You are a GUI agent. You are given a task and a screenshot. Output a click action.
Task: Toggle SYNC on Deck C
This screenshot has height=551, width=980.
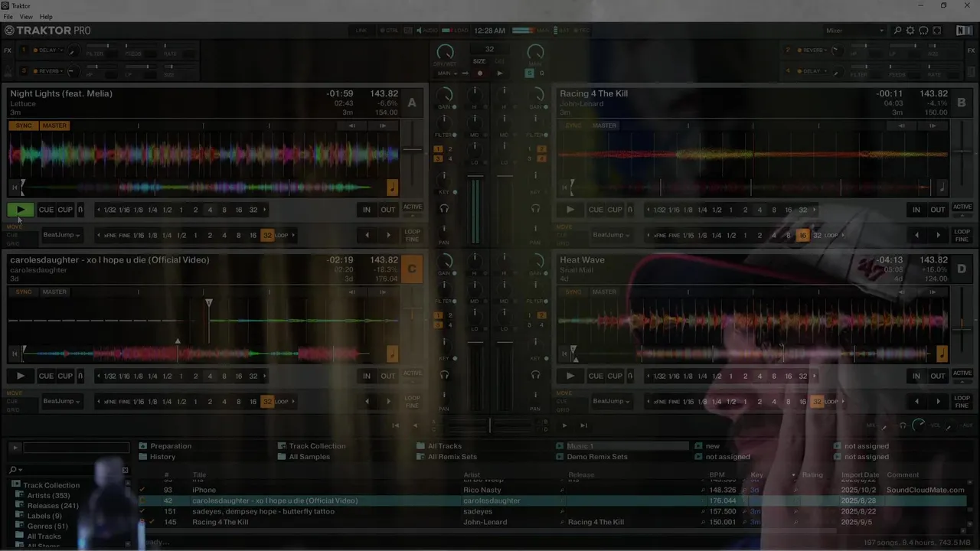(24, 292)
